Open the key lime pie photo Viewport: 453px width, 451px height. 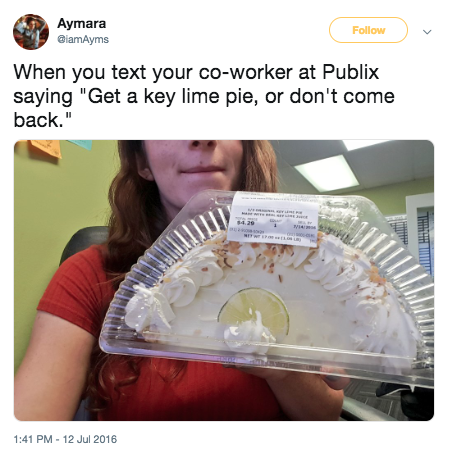pos(224,280)
